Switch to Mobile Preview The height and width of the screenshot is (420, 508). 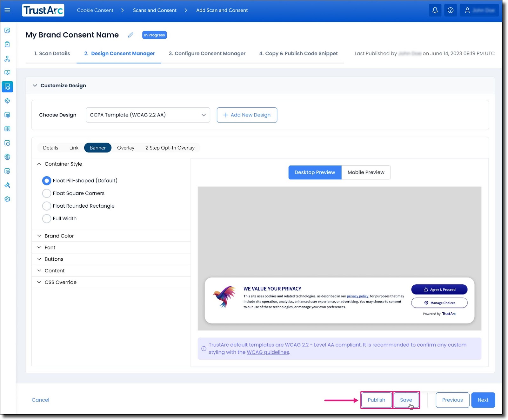(366, 172)
